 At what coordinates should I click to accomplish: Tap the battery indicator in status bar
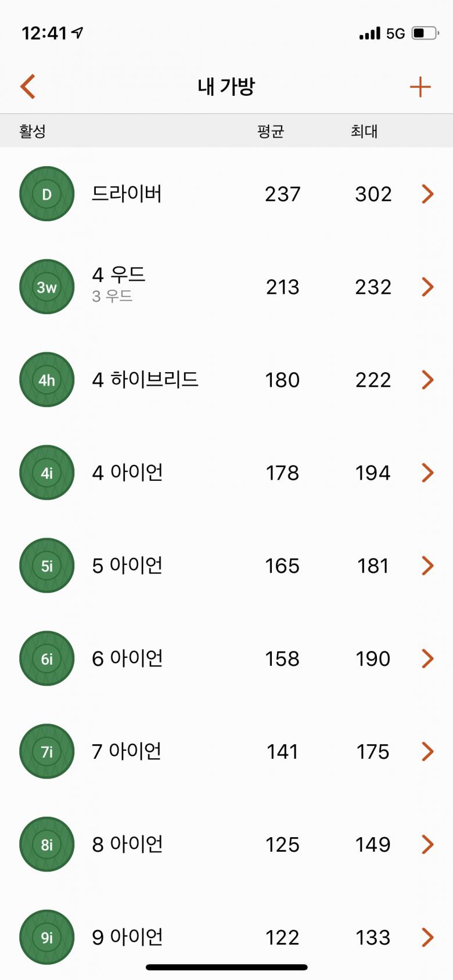point(425,33)
